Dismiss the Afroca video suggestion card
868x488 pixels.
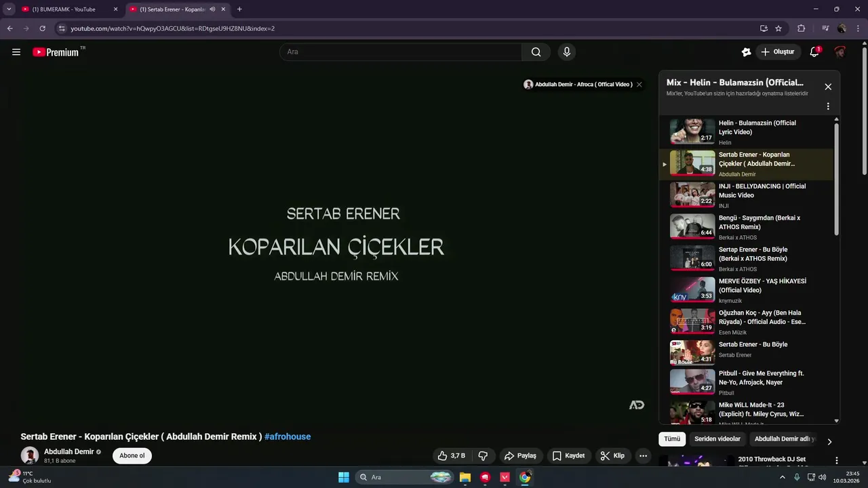639,85
